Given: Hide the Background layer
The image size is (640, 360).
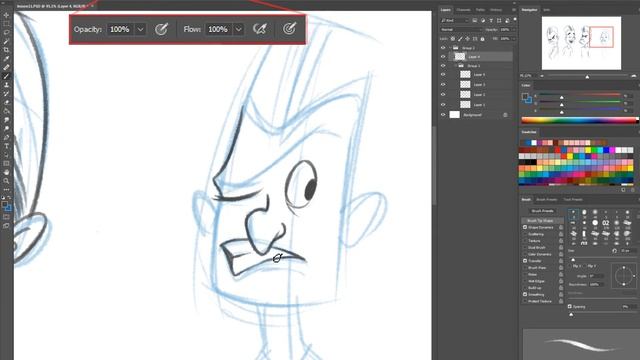Looking at the screenshot, I should 443,115.
